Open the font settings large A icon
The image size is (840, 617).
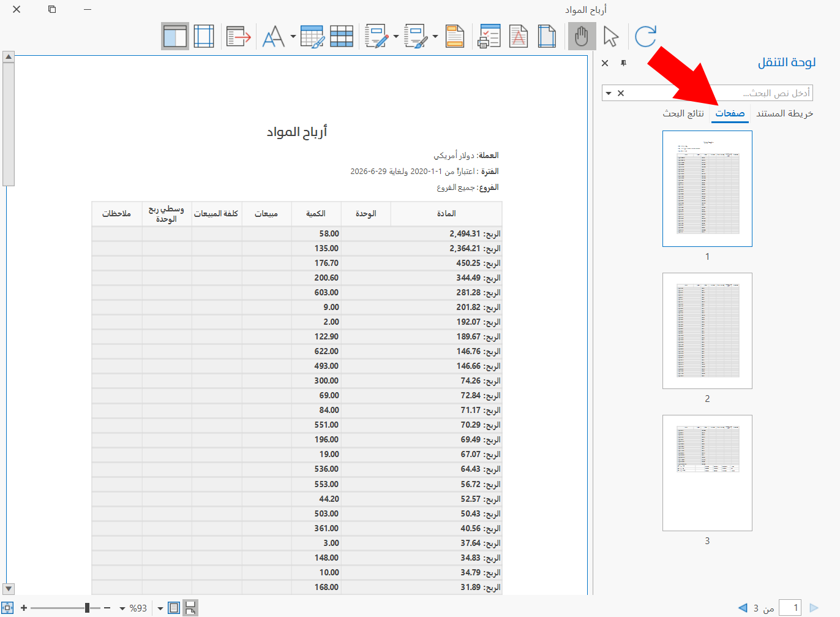click(x=273, y=36)
